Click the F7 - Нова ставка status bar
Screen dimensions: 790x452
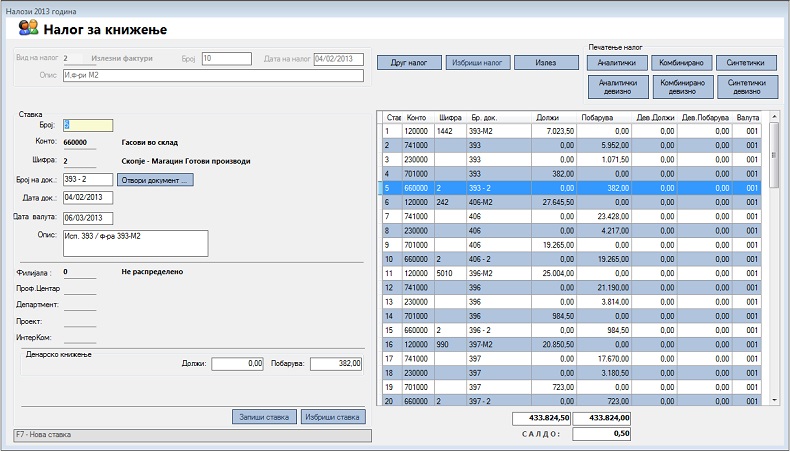click(x=192, y=435)
